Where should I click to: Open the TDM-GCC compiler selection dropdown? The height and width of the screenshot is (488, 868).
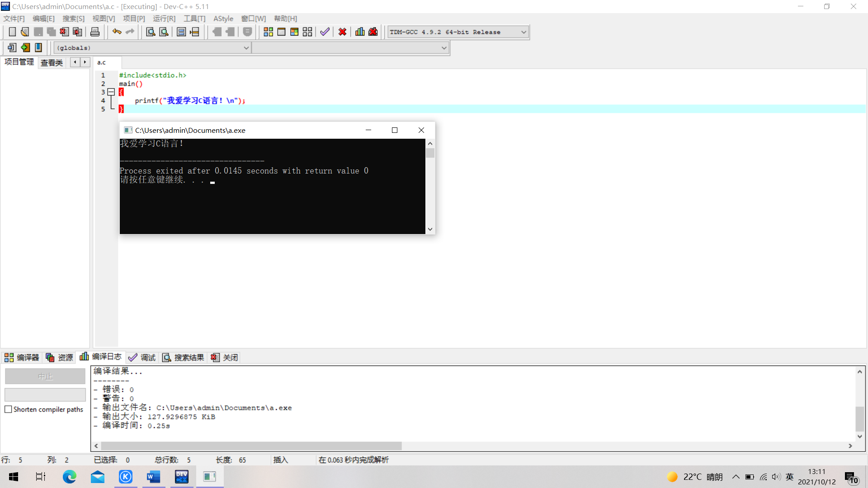click(x=524, y=32)
